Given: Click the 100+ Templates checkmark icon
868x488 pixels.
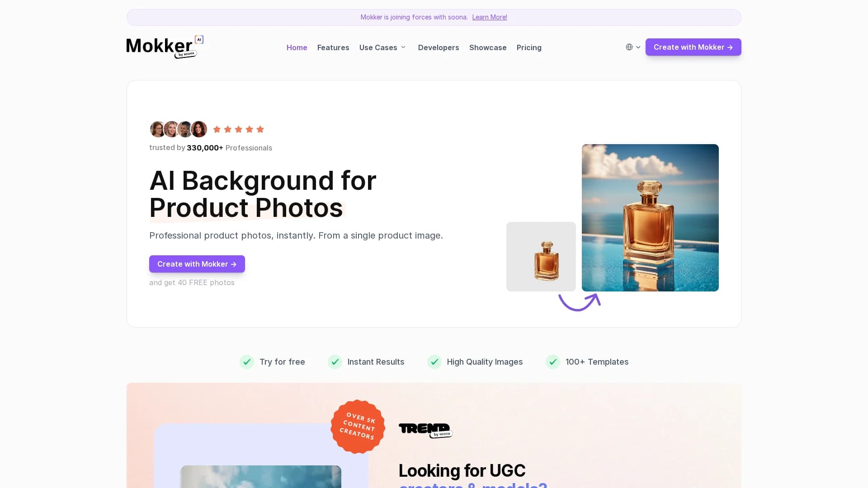Looking at the screenshot, I should (x=553, y=362).
